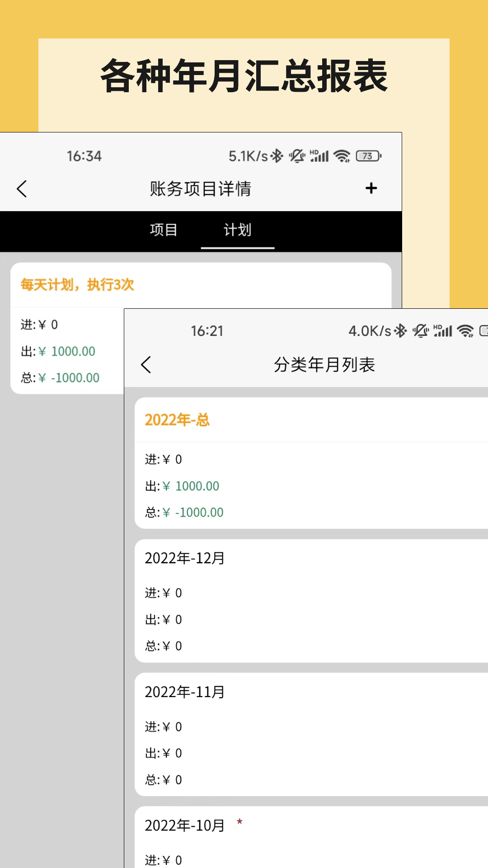Tap battery indicator showing 73

tap(368, 156)
